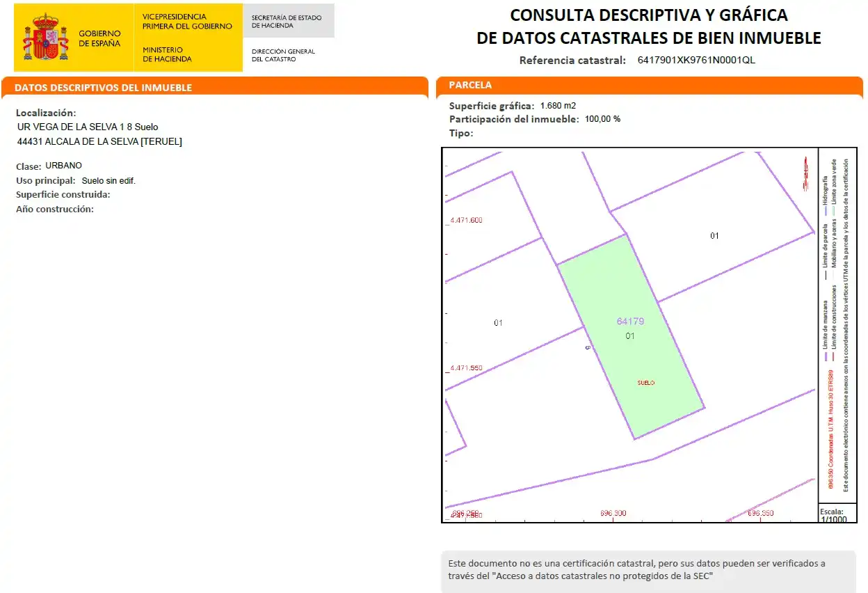Click the '01' label on the upper-right parcel
868x593 pixels.
(714, 236)
